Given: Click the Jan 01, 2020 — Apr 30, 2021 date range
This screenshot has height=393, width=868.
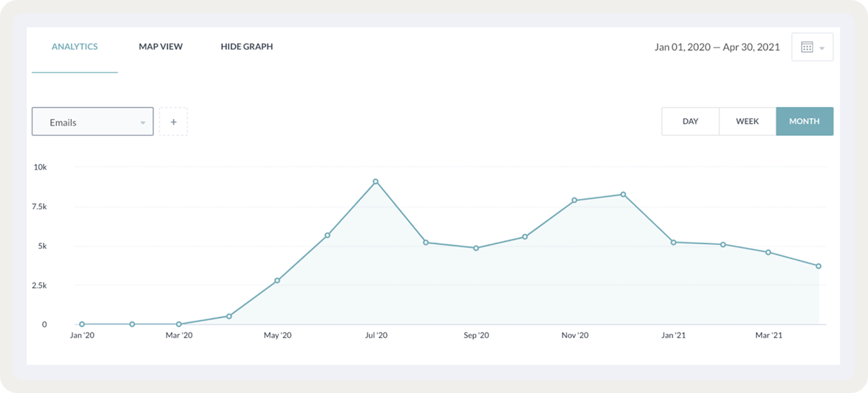Looking at the screenshot, I should [x=717, y=47].
